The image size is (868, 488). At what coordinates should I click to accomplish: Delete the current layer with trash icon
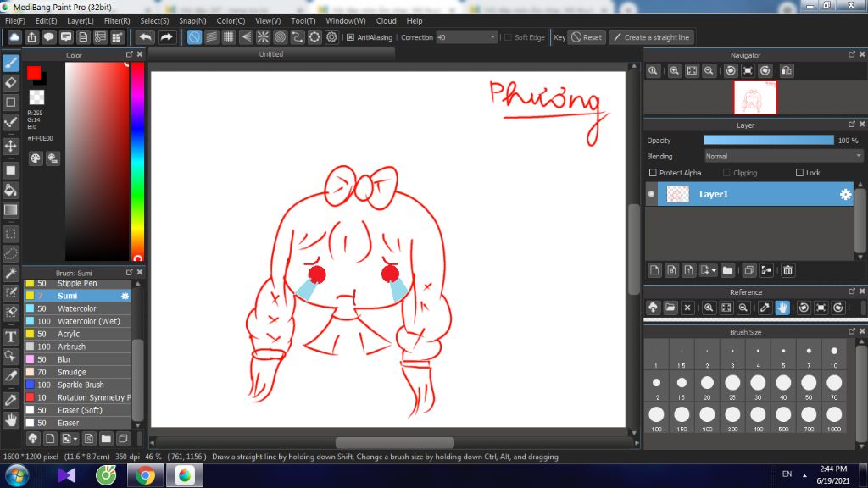pos(787,270)
